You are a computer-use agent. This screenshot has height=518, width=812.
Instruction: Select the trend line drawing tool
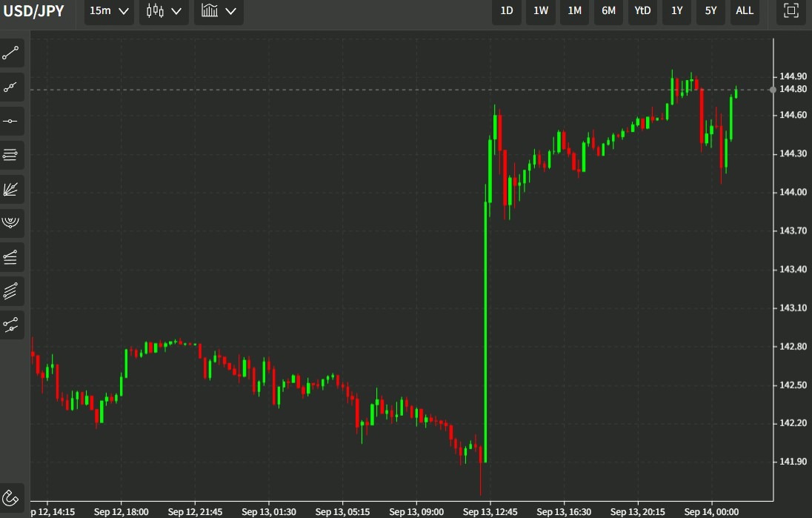click(x=11, y=53)
